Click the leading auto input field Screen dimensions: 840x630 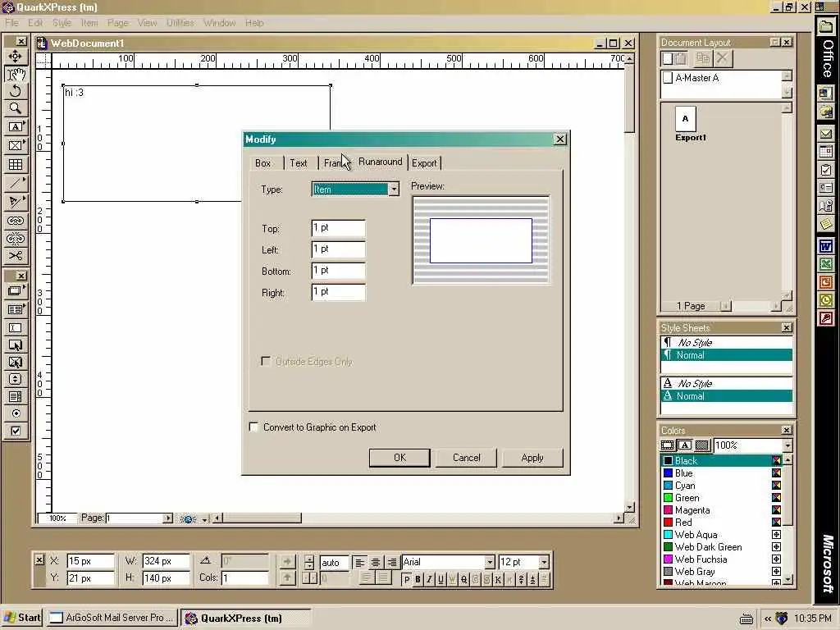coord(334,562)
